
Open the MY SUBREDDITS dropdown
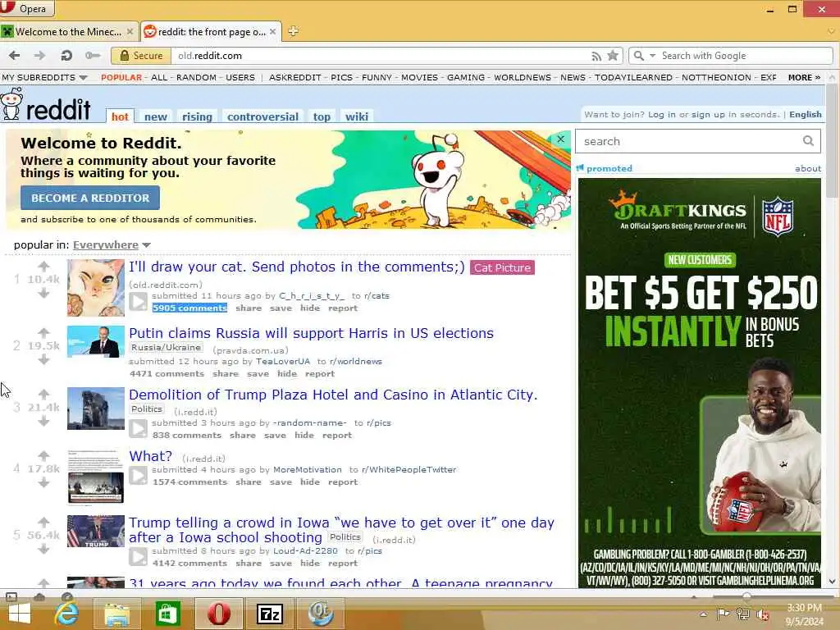(x=44, y=77)
